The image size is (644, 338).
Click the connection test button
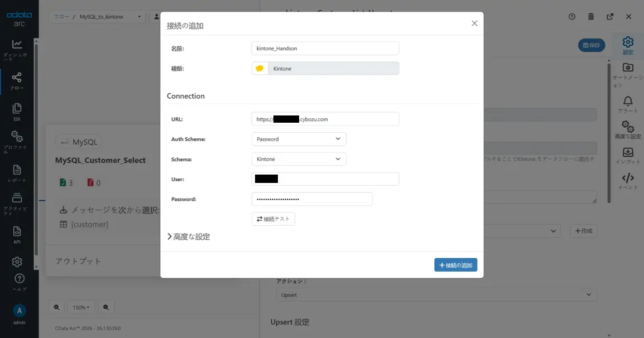[273, 219]
